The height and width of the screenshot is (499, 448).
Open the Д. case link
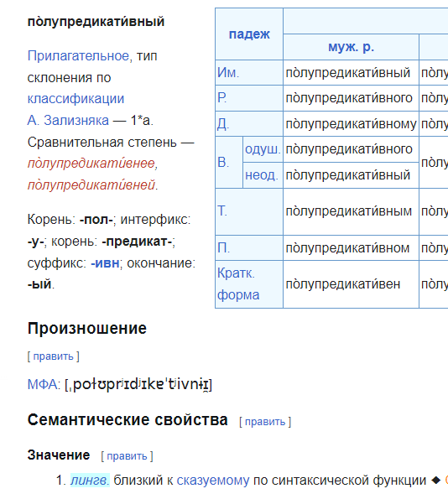223,124
